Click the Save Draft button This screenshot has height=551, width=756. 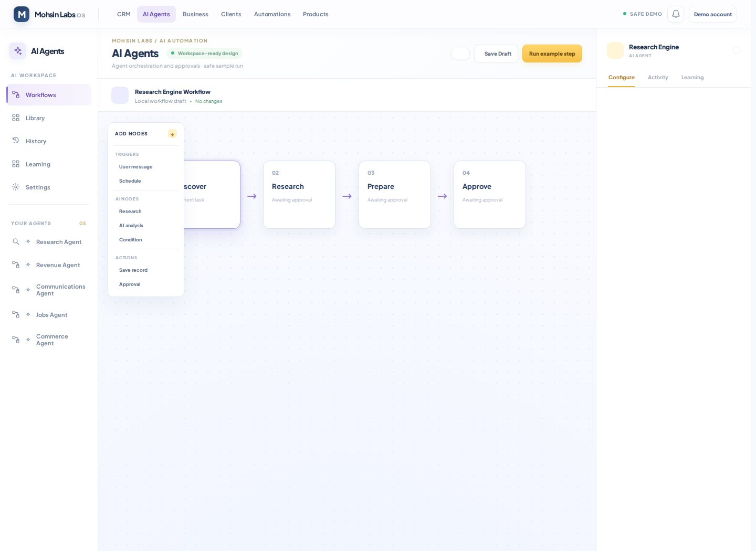coord(496,54)
